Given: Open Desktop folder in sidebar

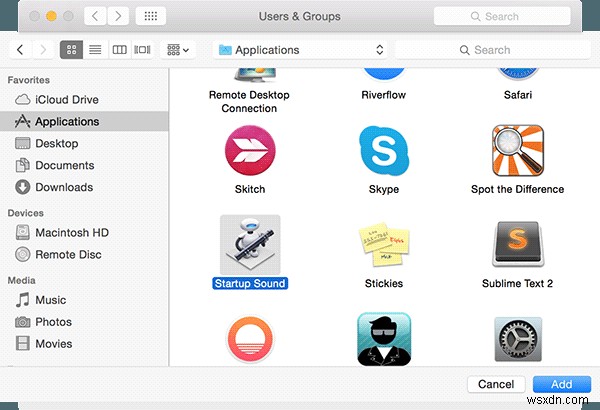Looking at the screenshot, I should coord(84,143).
